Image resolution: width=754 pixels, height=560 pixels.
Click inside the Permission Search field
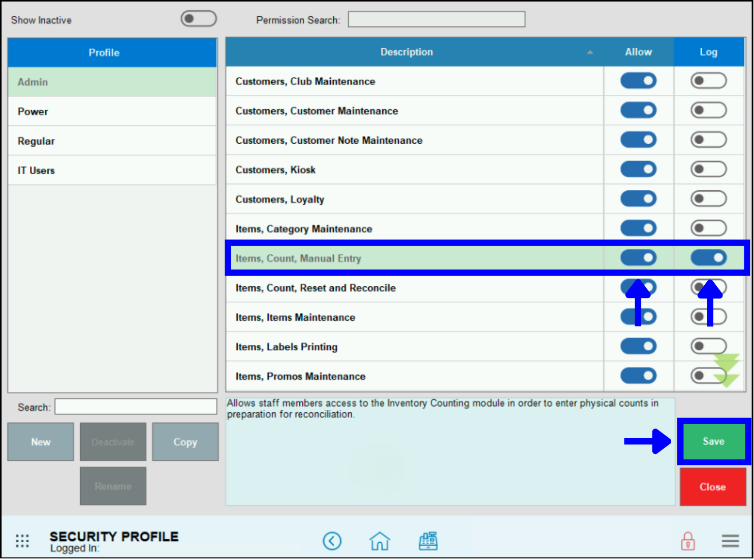[436, 19]
